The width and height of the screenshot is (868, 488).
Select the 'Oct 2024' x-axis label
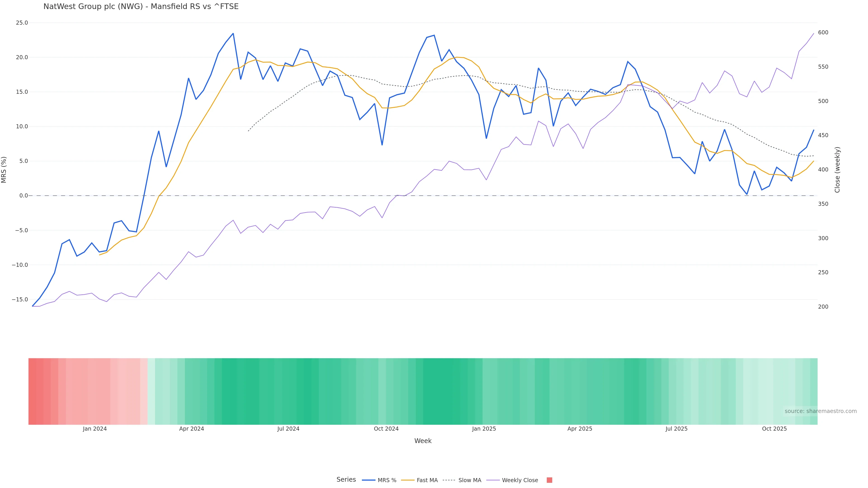386,429
